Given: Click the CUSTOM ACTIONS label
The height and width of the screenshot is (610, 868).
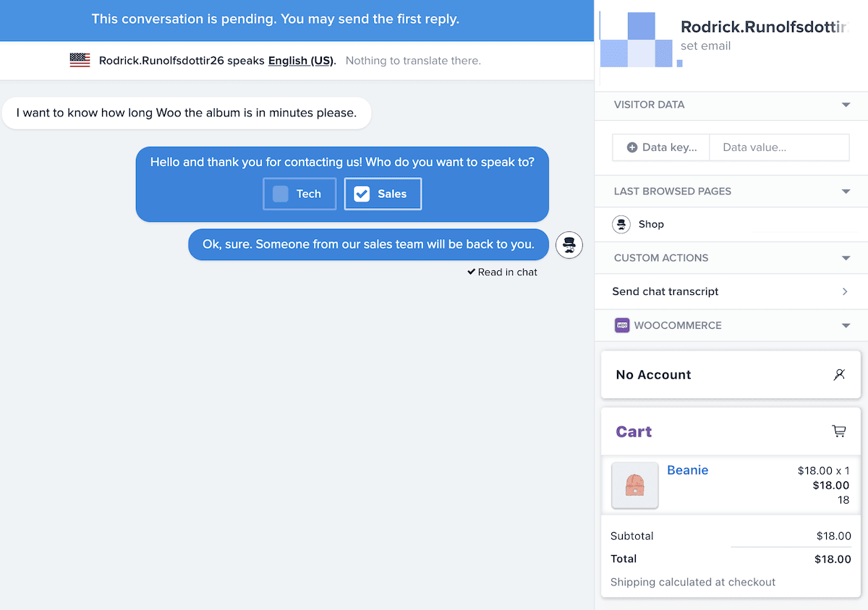Looking at the screenshot, I should pyautogui.click(x=661, y=258).
